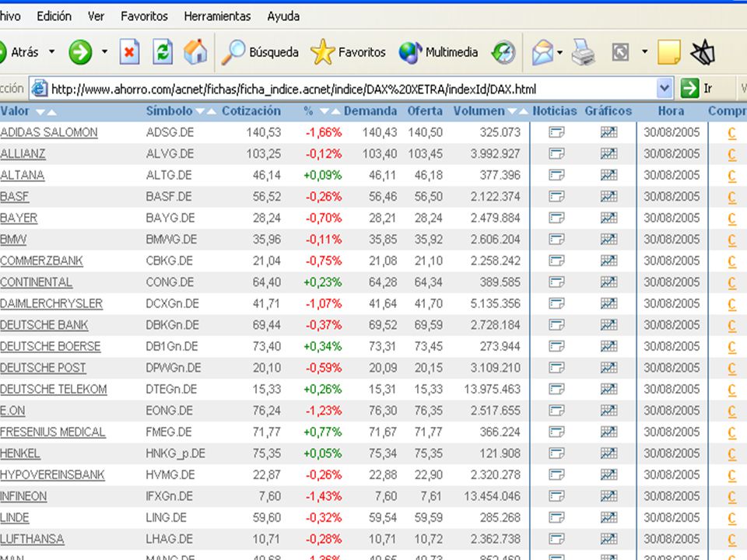The image size is (747, 560).
Task: Open the ADIDAS SALOMON link
Action: tap(48, 132)
